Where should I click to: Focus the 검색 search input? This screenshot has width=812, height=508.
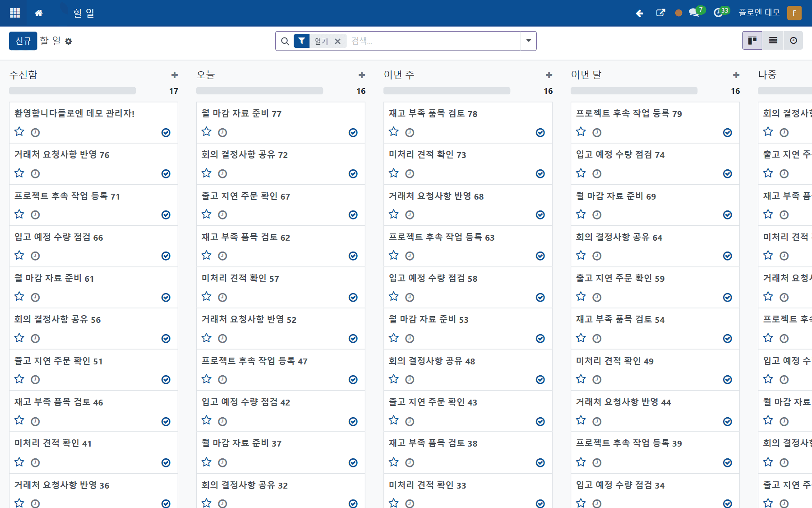tap(434, 41)
